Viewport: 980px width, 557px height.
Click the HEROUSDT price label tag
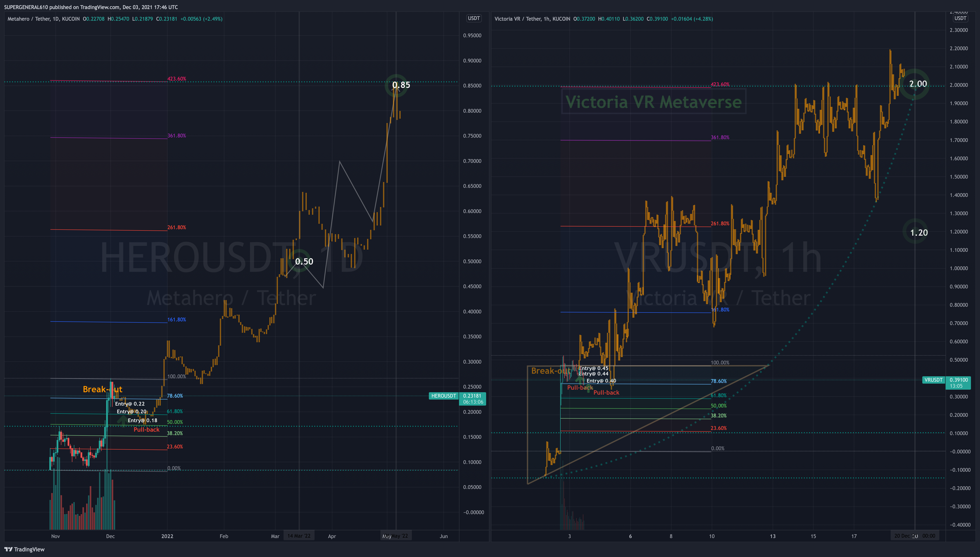click(x=443, y=396)
